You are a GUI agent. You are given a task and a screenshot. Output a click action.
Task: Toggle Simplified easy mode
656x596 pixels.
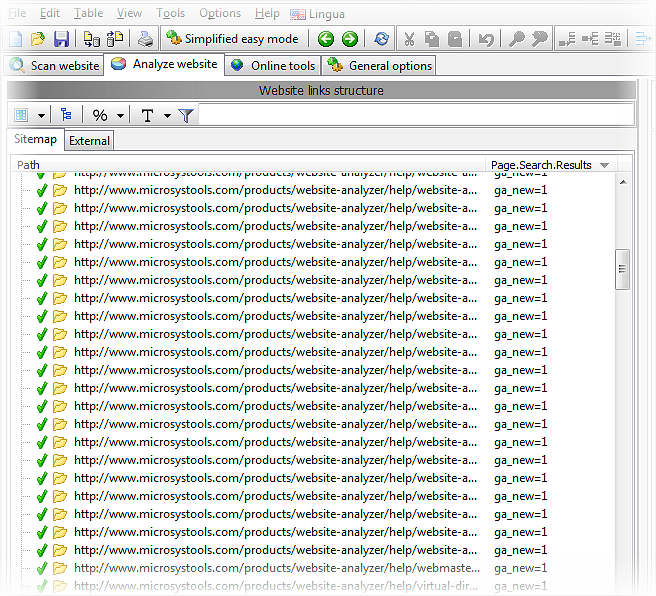[232, 39]
